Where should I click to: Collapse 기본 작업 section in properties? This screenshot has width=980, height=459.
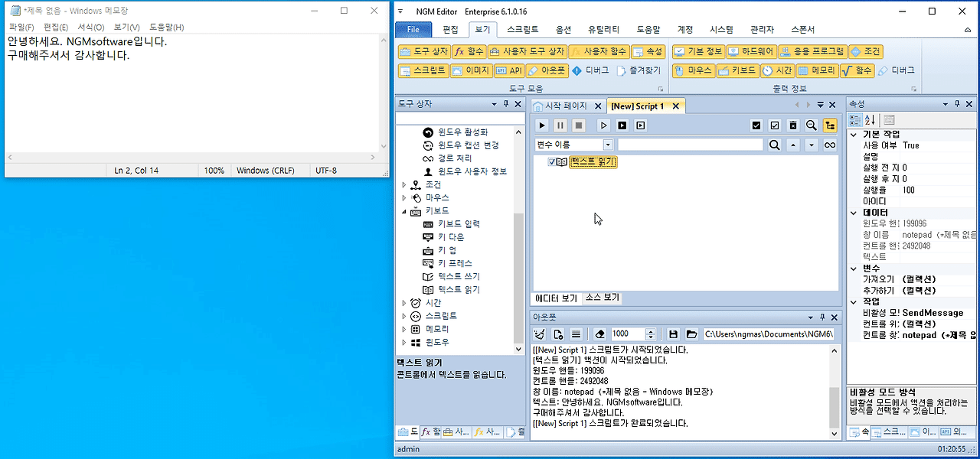pyautogui.click(x=854, y=134)
